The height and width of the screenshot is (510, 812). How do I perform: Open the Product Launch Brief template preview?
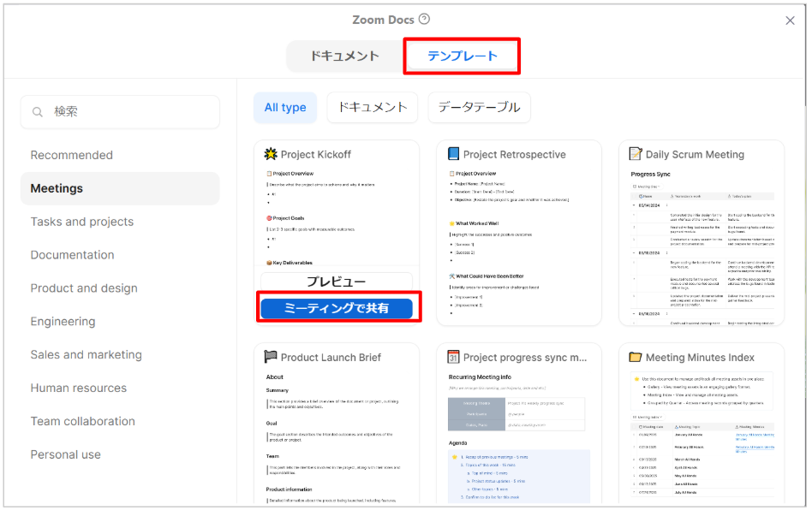point(337,423)
